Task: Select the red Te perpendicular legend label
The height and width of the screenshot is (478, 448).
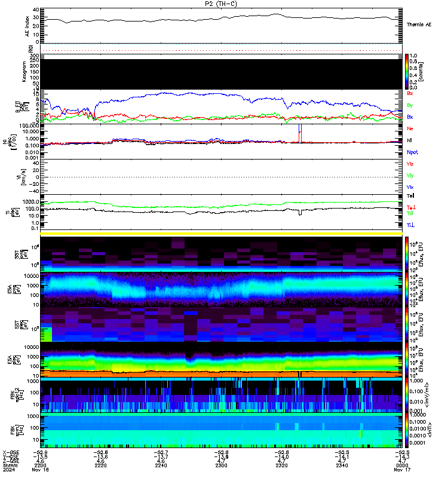Action: click(412, 207)
